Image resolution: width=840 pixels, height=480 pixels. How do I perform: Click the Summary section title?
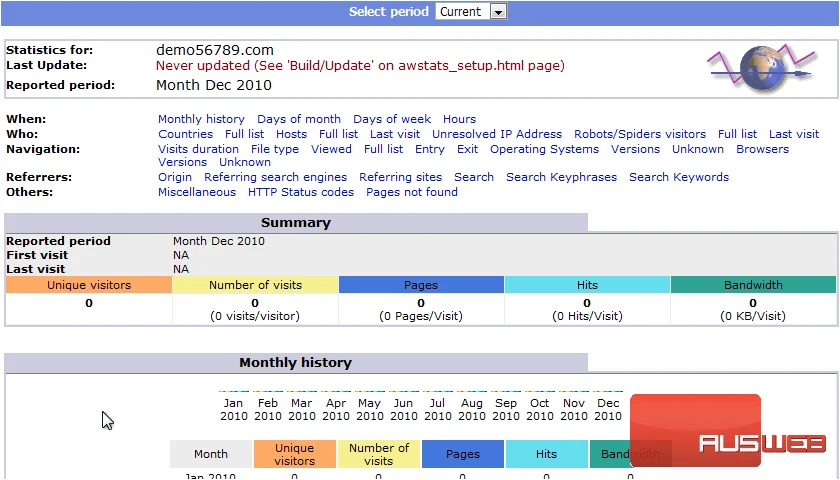(x=296, y=222)
